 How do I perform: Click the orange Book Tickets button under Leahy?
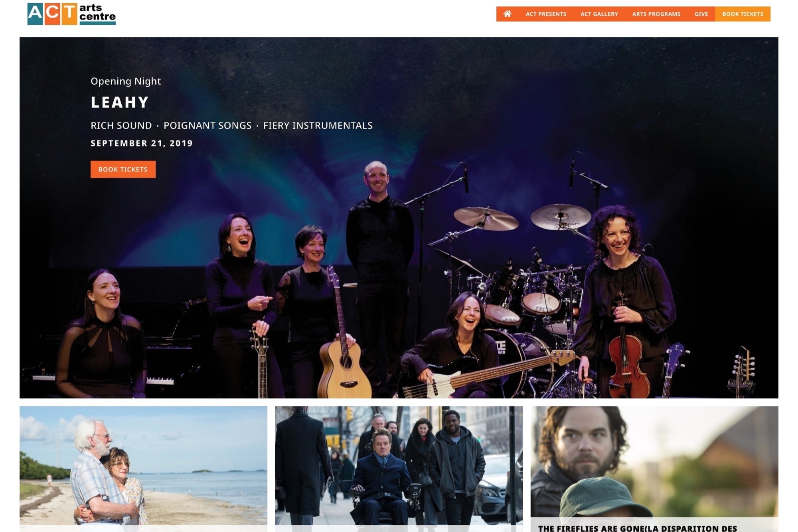coord(123,169)
